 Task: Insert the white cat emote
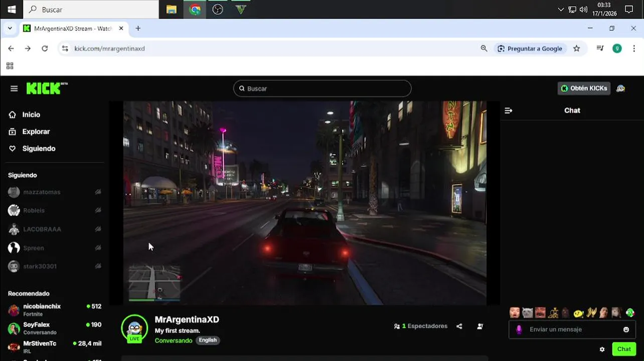pyautogui.click(x=527, y=313)
